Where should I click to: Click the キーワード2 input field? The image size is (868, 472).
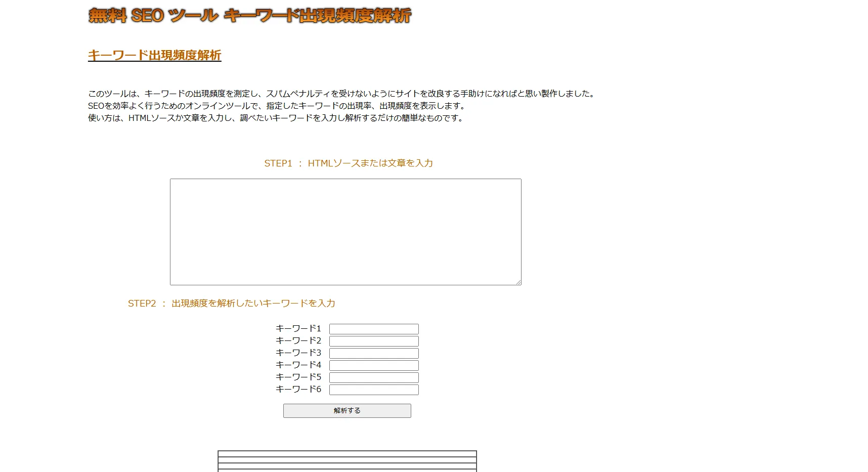click(x=374, y=341)
